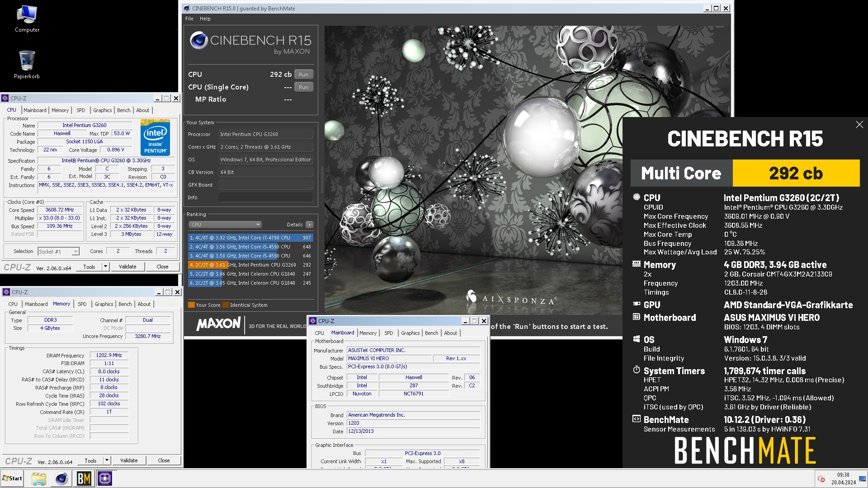Click the AIXSPONZA logo in the render
Image resolution: width=868 pixels, height=488 pixels.
coord(511,297)
